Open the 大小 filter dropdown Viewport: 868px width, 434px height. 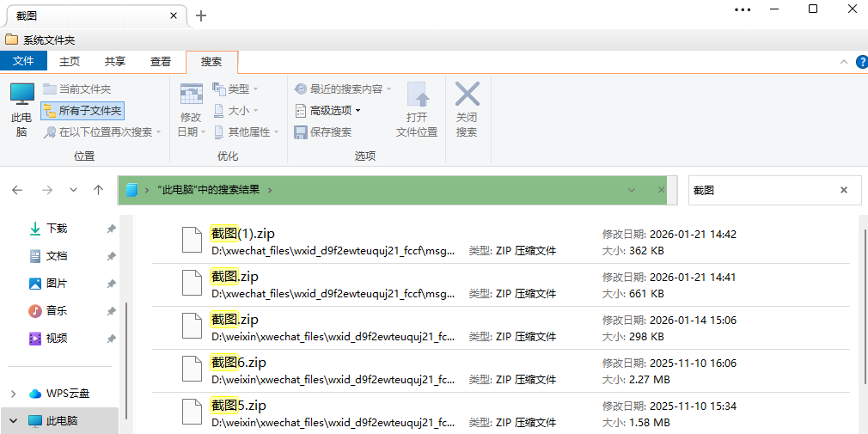click(235, 111)
